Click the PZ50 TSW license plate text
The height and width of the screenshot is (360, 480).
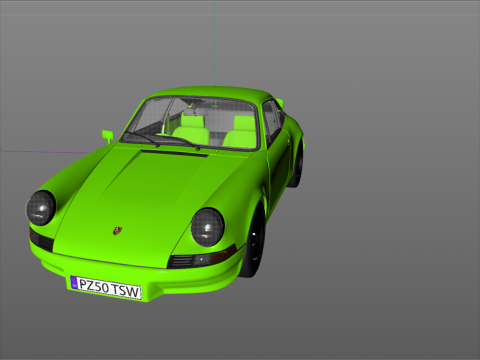109,288
